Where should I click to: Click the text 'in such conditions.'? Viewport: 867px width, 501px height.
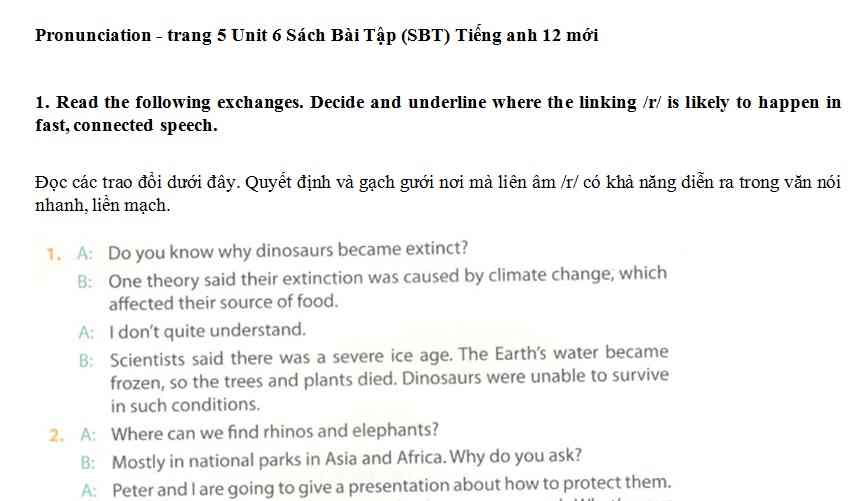185,405
